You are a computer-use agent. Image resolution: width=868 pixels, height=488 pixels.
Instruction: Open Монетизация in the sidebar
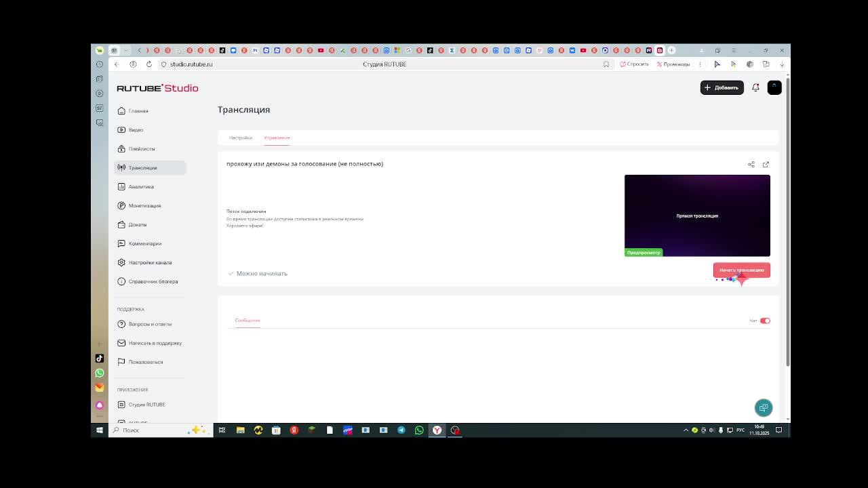click(139, 205)
